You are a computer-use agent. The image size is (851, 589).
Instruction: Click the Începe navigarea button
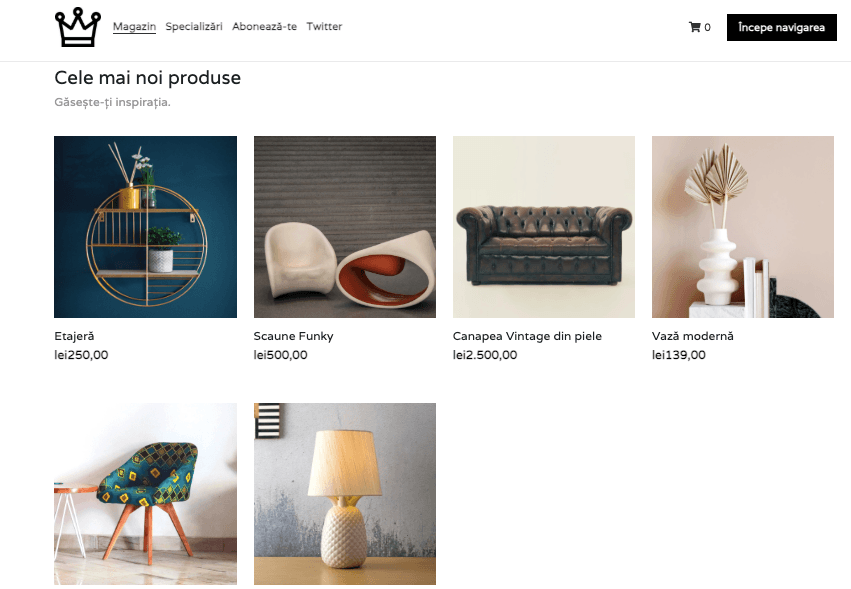click(782, 27)
